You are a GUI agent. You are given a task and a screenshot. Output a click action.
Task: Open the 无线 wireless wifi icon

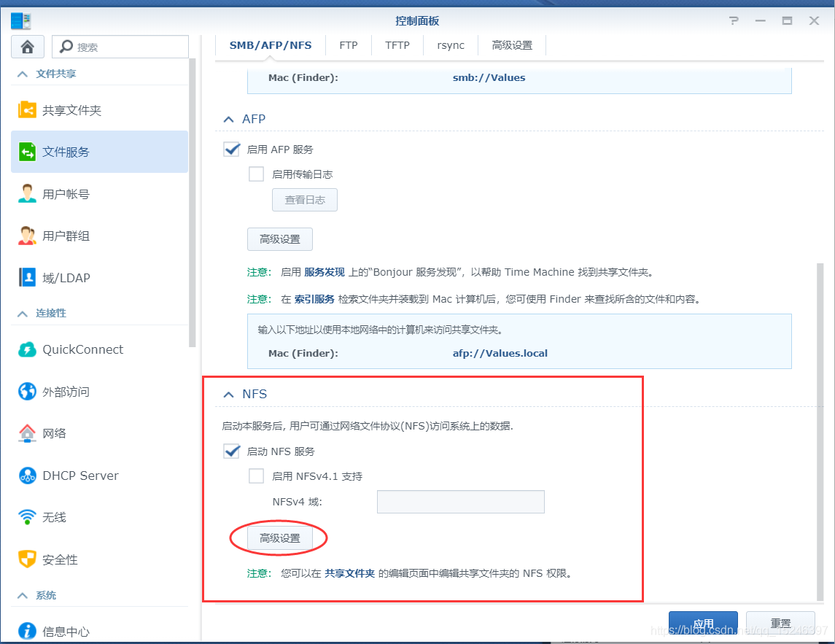pos(27,516)
